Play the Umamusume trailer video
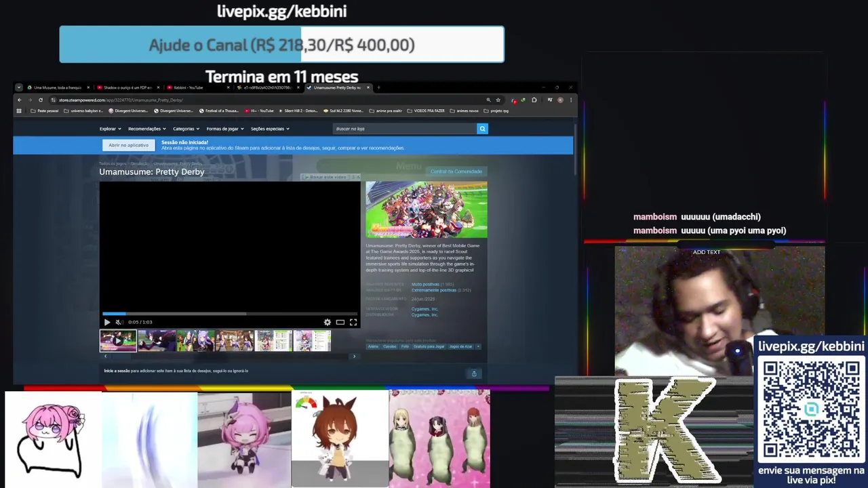The height and width of the screenshot is (488, 868). [106, 323]
